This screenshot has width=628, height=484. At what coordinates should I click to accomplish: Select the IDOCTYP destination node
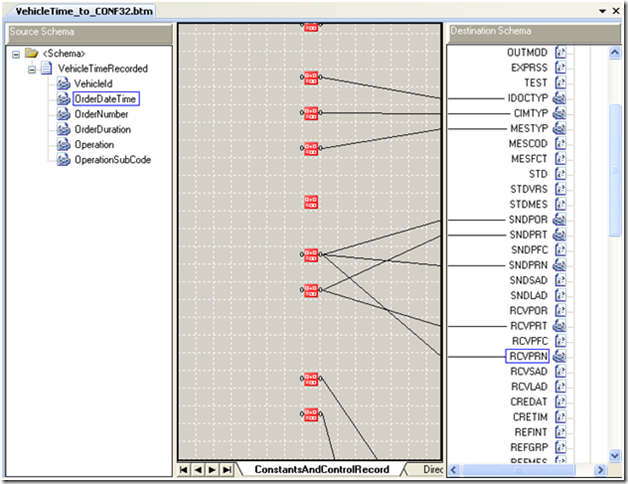click(528, 98)
